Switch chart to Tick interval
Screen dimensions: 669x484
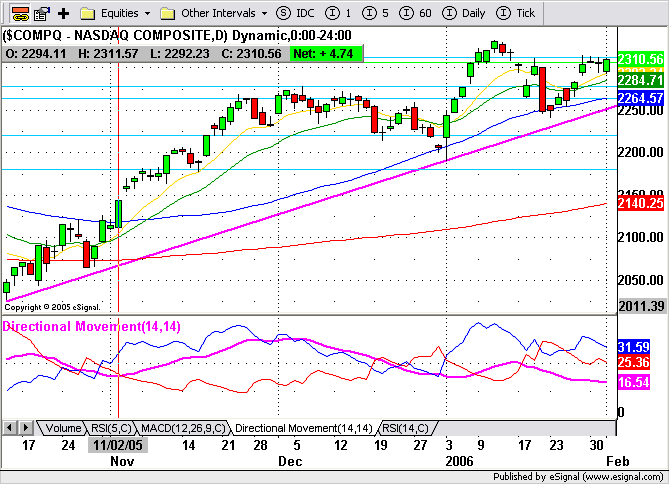point(515,13)
